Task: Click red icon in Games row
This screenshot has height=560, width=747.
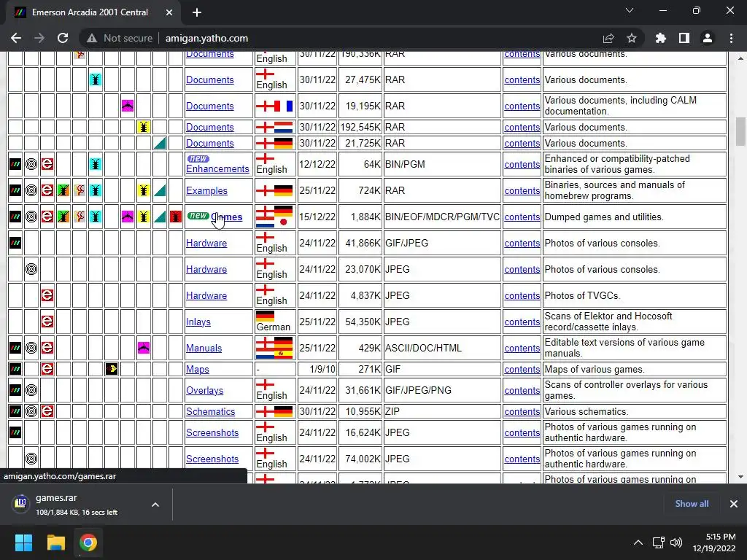Action: pos(176,217)
